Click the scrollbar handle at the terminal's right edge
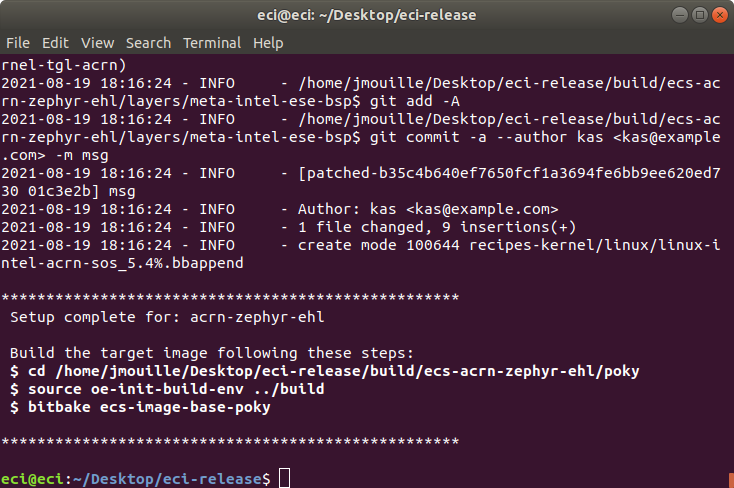This screenshot has height=488, width=734. (731, 481)
